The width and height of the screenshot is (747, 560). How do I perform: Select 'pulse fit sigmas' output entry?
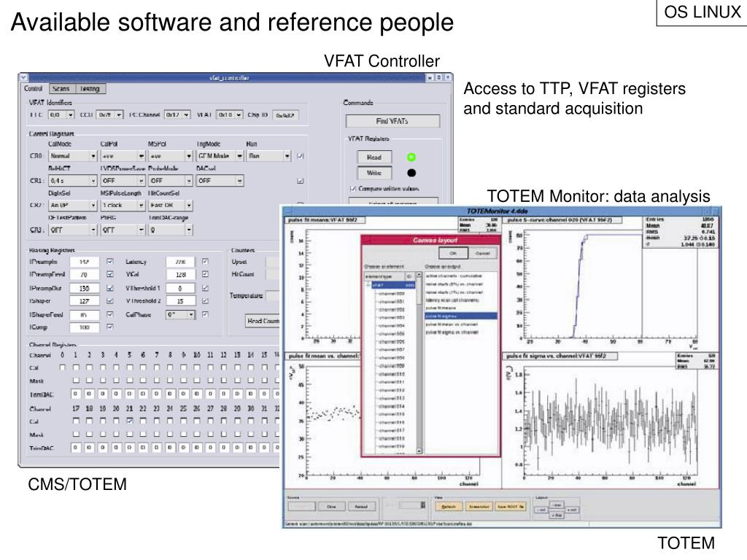point(461,316)
